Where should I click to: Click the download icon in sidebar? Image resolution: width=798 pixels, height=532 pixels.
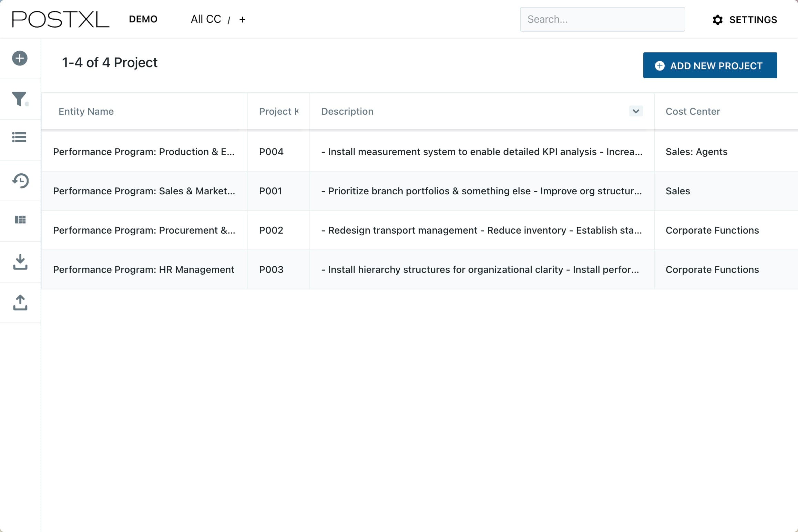(20, 262)
